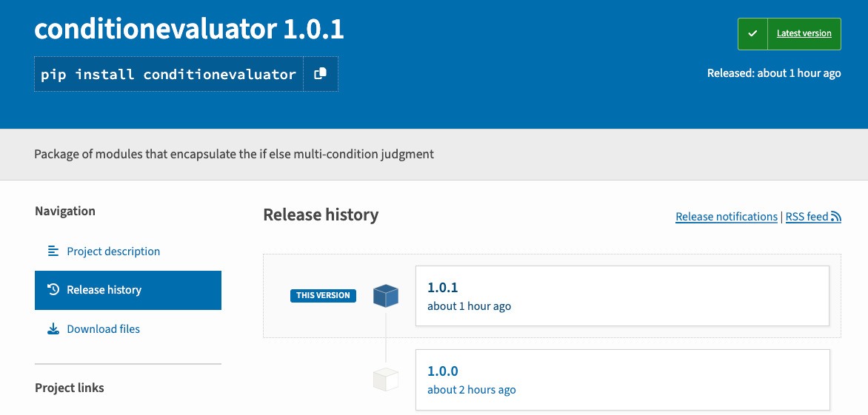Switch to the Release history tab
The image size is (868, 415).
click(104, 290)
